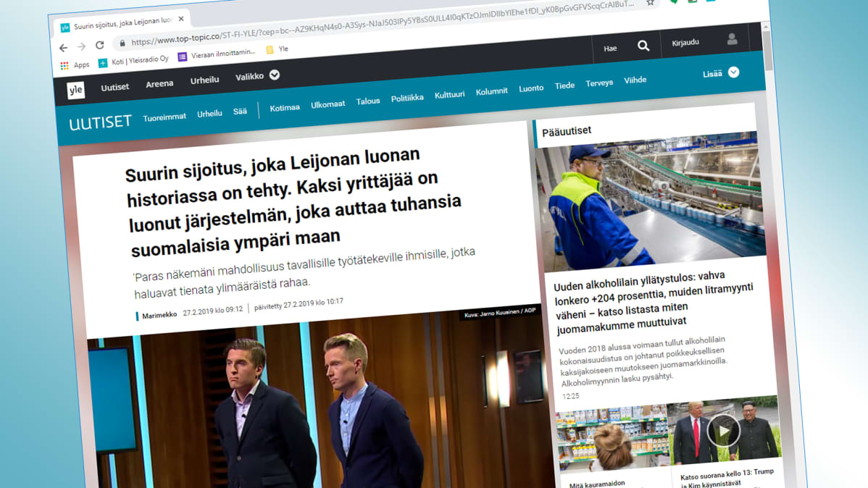Open the Tiede category
This screenshot has height=488, width=868.
coord(564,85)
